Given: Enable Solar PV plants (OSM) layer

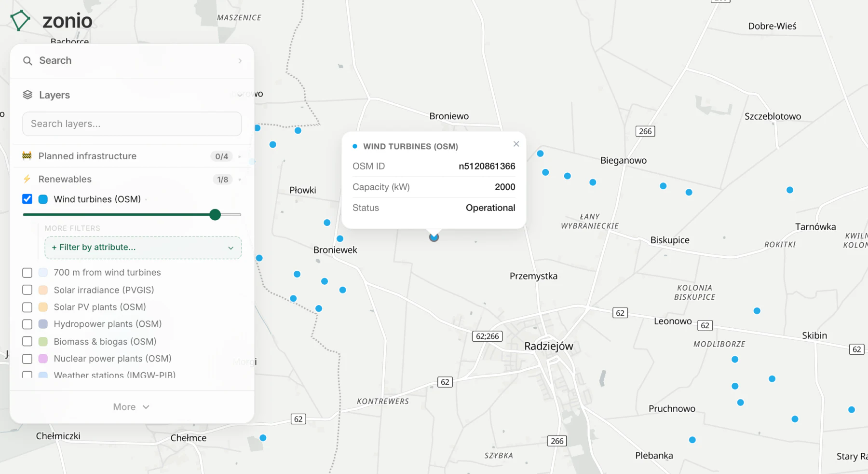Looking at the screenshot, I should point(27,307).
